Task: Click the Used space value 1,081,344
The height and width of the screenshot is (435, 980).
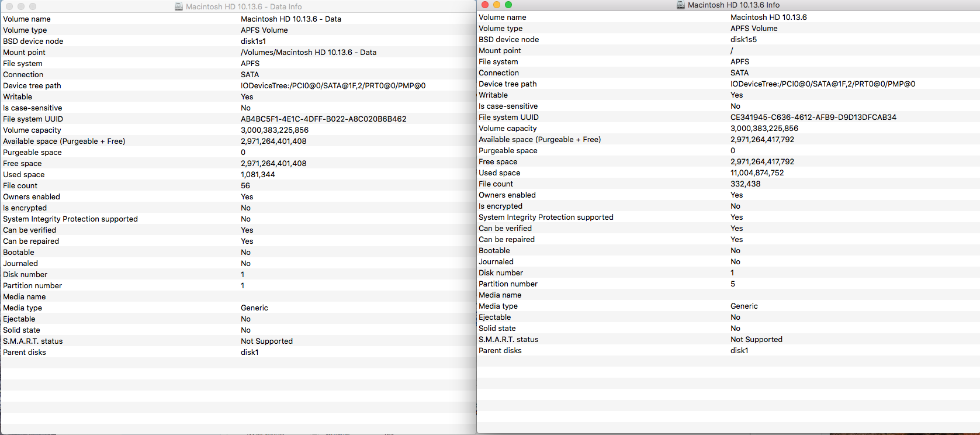Action: click(258, 175)
